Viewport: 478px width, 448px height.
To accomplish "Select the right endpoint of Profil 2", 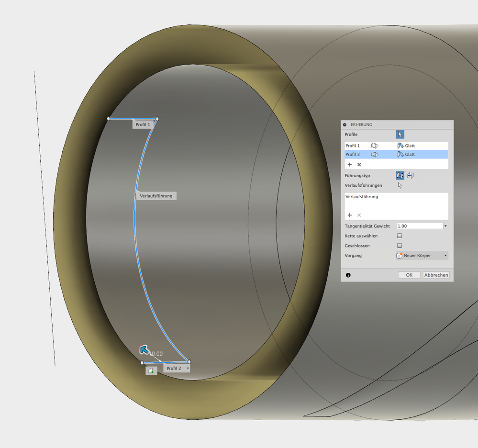I will pos(189,362).
